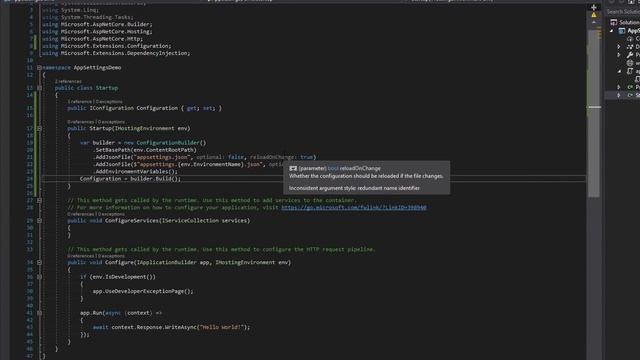This screenshot has width=640, height=360.
Task: Select the Properties wrench icon
Action: [x=630, y=55]
